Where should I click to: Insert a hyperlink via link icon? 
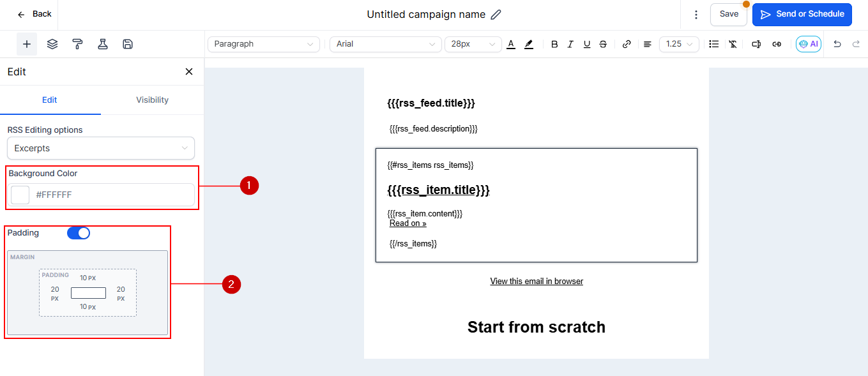[x=627, y=44]
